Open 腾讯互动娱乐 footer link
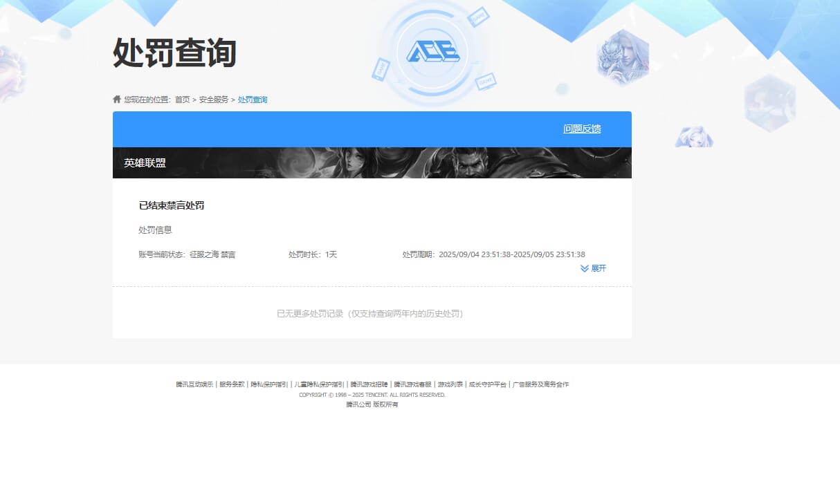840x504 pixels. point(194,384)
